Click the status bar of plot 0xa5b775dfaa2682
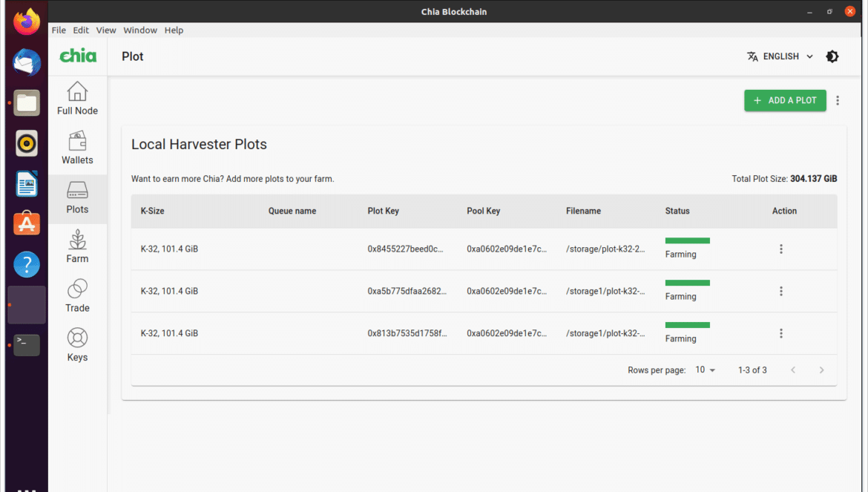 pos(688,283)
